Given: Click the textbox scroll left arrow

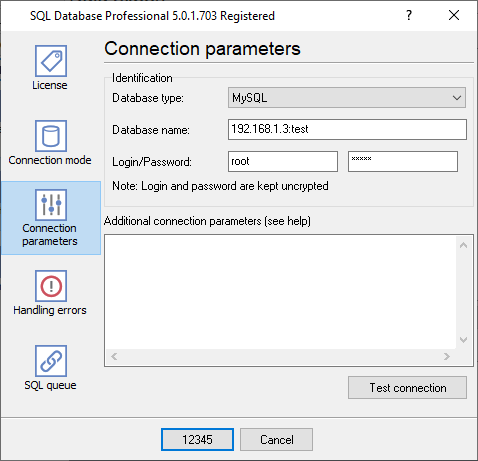Looking at the screenshot, I should click(114, 357).
